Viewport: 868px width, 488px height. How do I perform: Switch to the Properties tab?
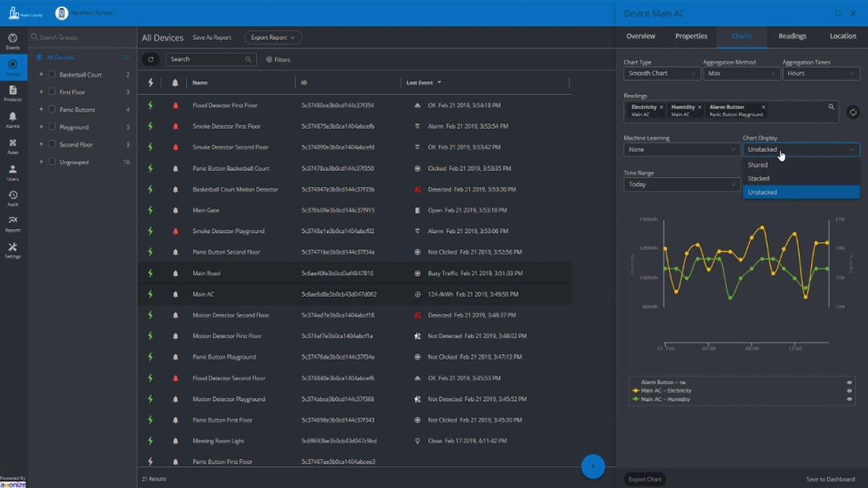pos(691,37)
